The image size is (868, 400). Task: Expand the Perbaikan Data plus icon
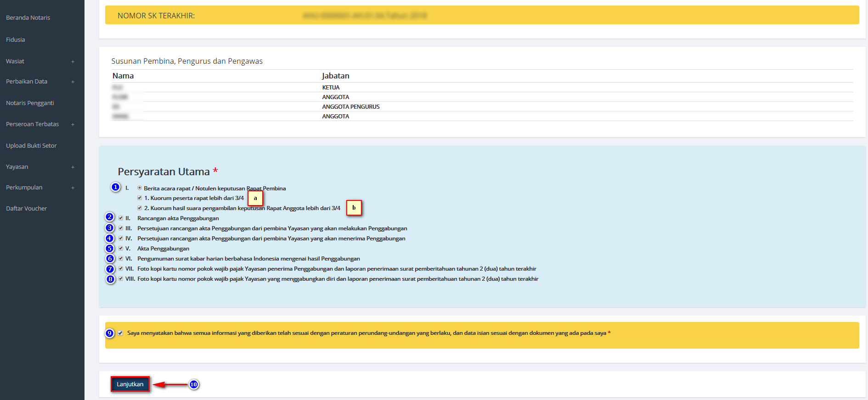[73, 82]
